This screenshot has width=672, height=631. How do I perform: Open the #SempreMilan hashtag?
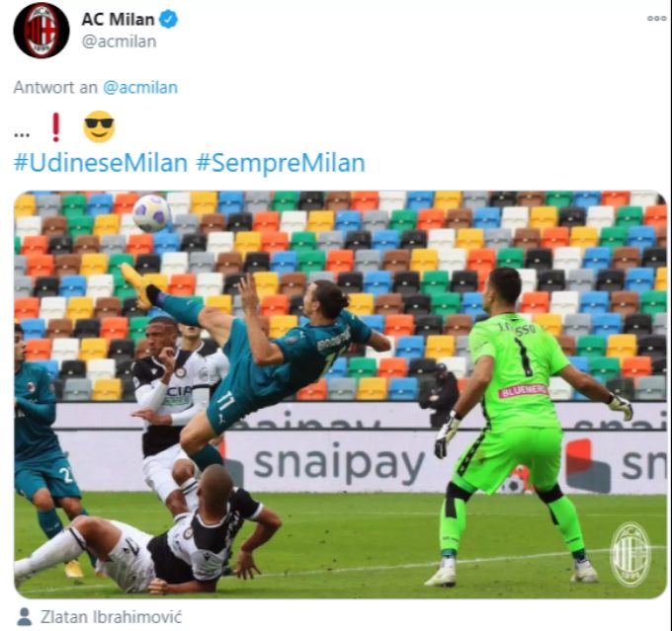tap(281, 163)
